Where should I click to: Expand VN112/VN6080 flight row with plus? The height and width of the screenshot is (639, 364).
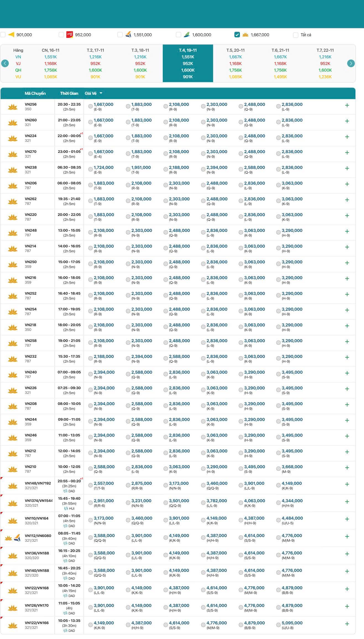pyautogui.click(x=347, y=536)
